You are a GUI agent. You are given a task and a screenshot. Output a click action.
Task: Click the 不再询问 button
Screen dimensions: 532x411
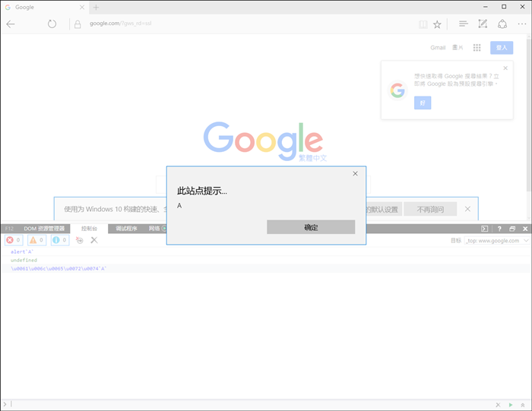[430, 209]
